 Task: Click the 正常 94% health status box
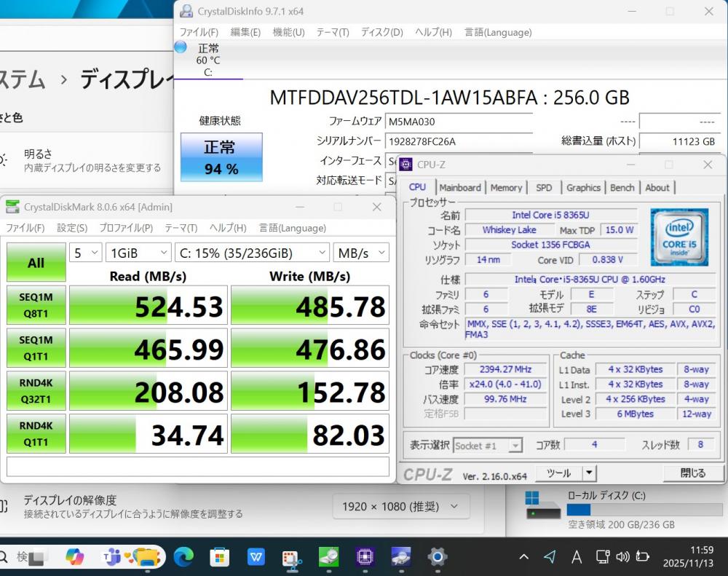click(x=221, y=157)
